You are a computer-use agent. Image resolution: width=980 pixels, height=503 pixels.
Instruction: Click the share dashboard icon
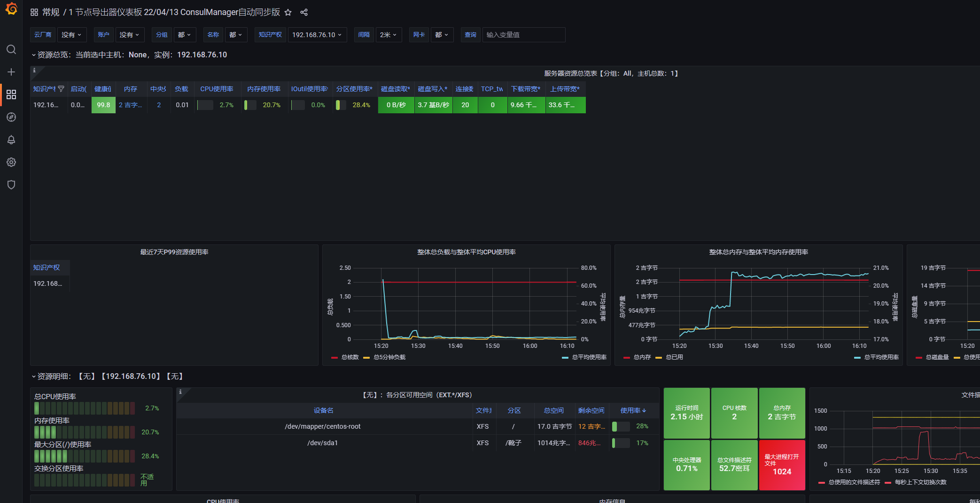[304, 12]
